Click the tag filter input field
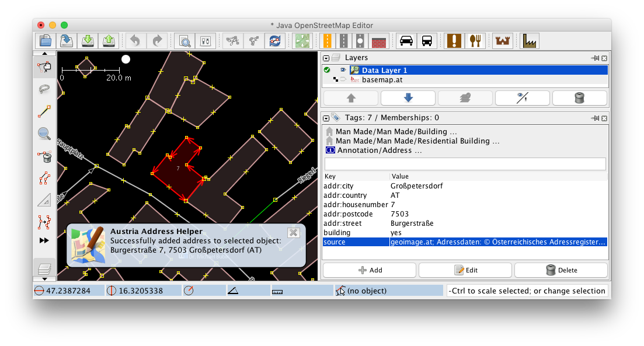This screenshot has width=644, height=346. pyautogui.click(x=465, y=164)
